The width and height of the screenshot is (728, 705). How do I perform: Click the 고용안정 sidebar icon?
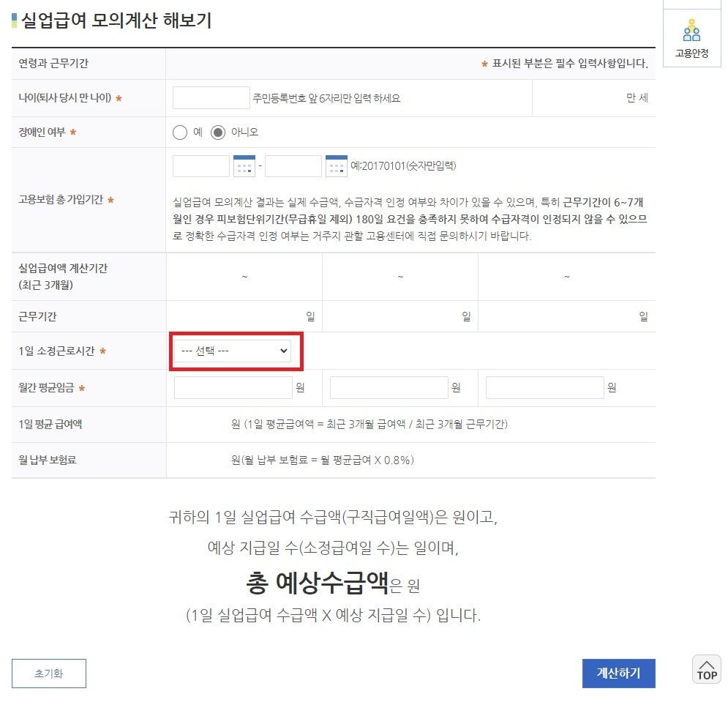[691, 37]
